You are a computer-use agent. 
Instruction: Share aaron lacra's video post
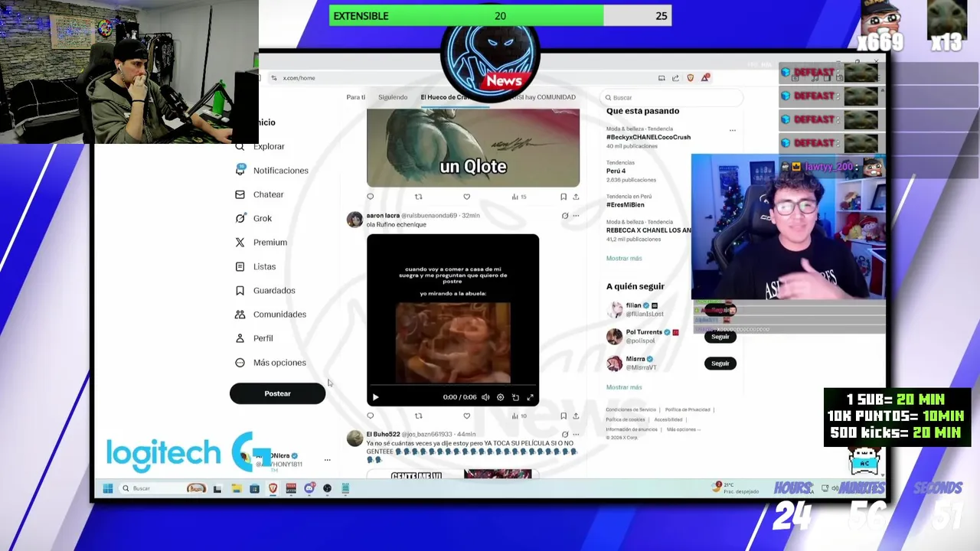click(576, 416)
